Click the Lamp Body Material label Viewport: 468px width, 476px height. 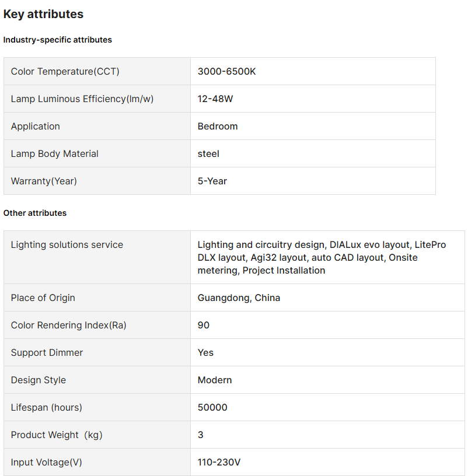[x=54, y=153]
